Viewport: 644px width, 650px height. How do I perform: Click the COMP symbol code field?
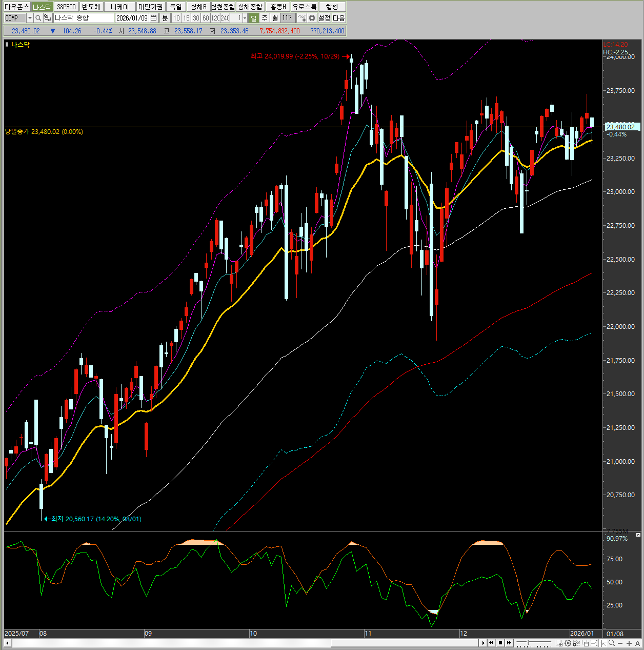click(x=15, y=18)
